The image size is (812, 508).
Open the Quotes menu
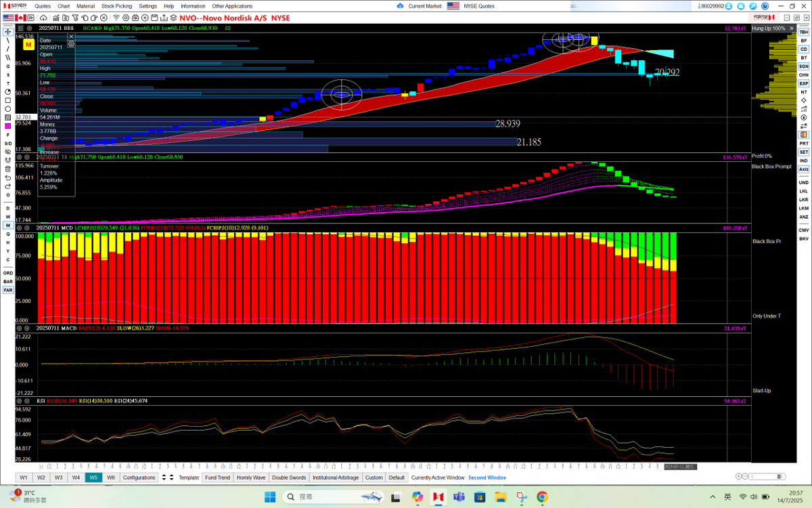(x=43, y=6)
